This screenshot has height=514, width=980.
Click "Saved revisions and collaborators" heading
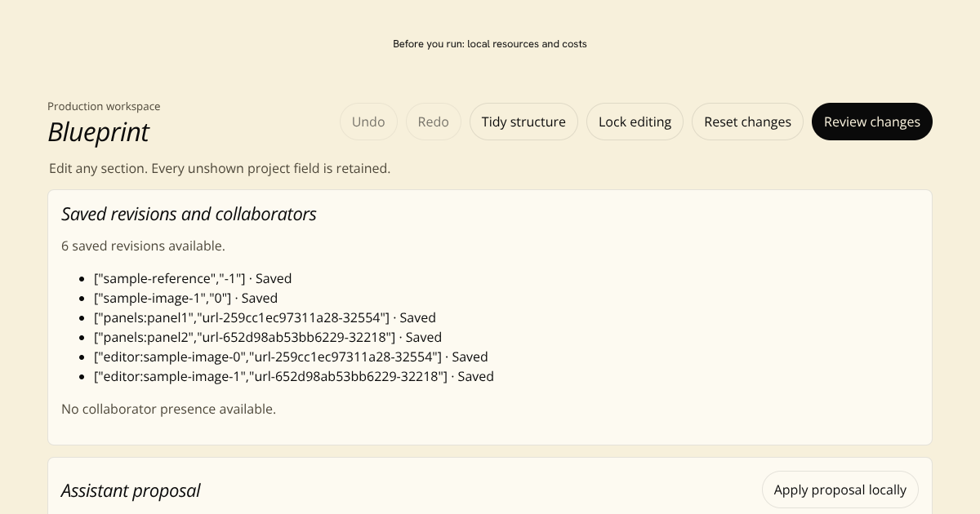[189, 214]
